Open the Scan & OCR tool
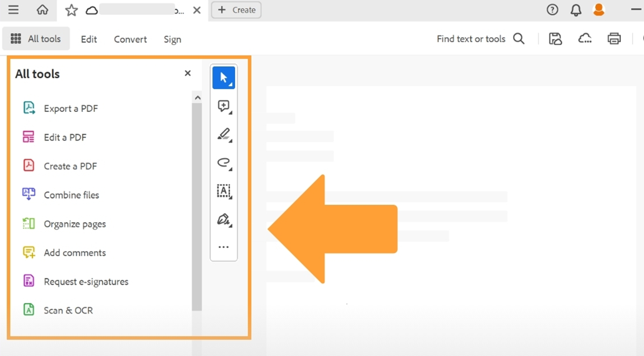 pos(68,310)
